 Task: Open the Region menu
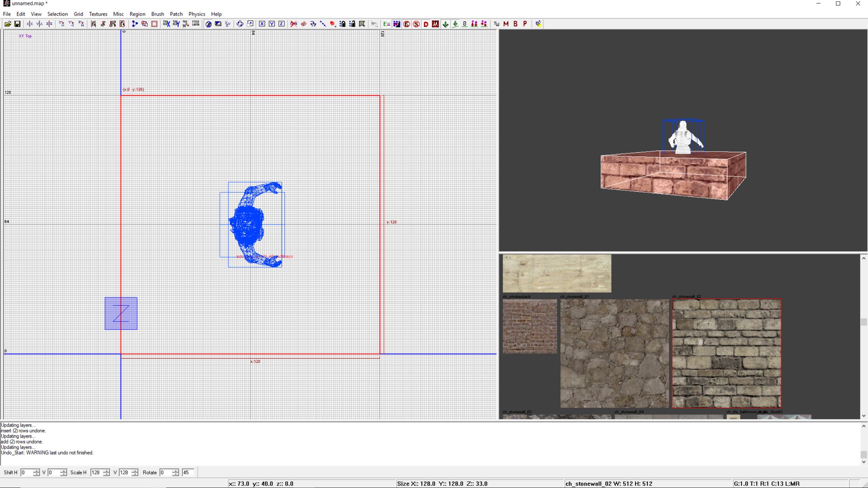[137, 14]
